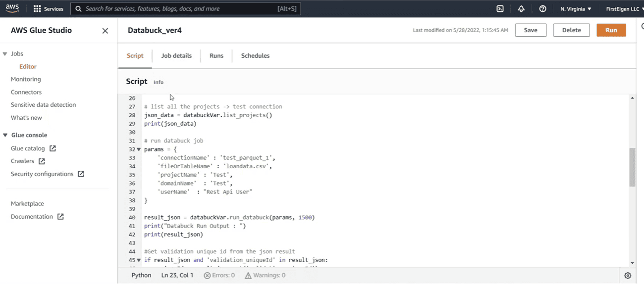Click the external link icon beside Security configurations
This screenshot has height=284, width=644.
pyautogui.click(x=81, y=174)
